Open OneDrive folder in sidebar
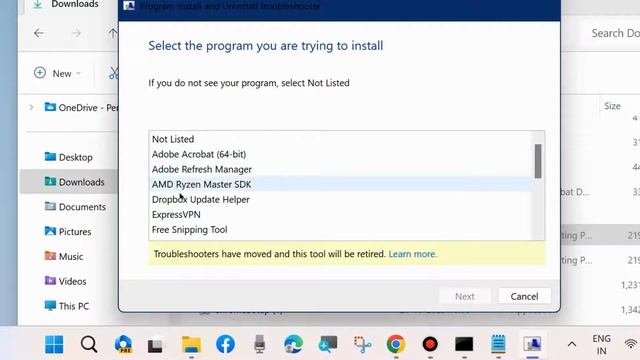The width and height of the screenshot is (640, 360). click(81, 107)
